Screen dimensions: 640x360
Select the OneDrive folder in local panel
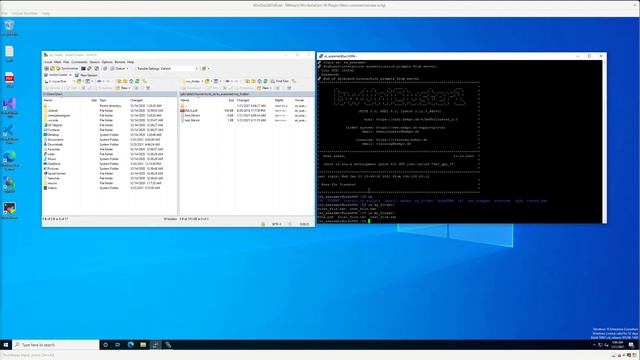52,164
